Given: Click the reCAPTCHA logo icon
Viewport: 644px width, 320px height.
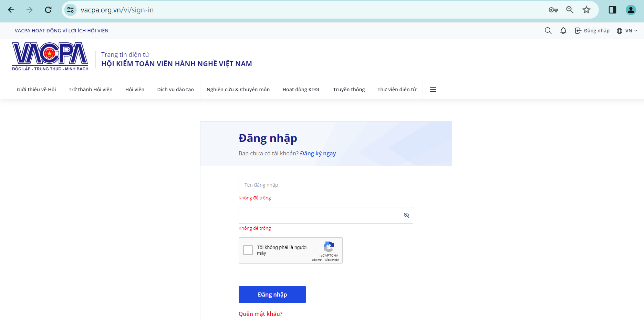Looking at the screenshot, I should click(x=329, y=247).
